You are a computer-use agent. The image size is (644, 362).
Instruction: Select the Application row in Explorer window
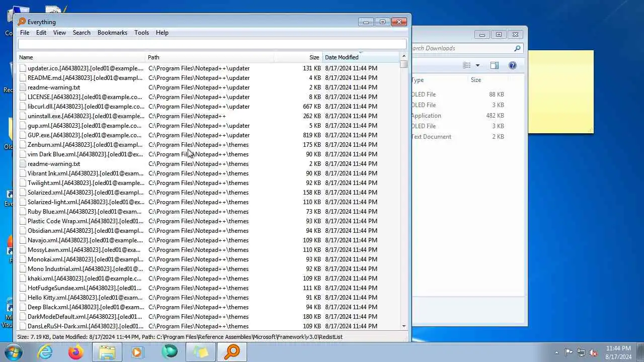(459, 116)
